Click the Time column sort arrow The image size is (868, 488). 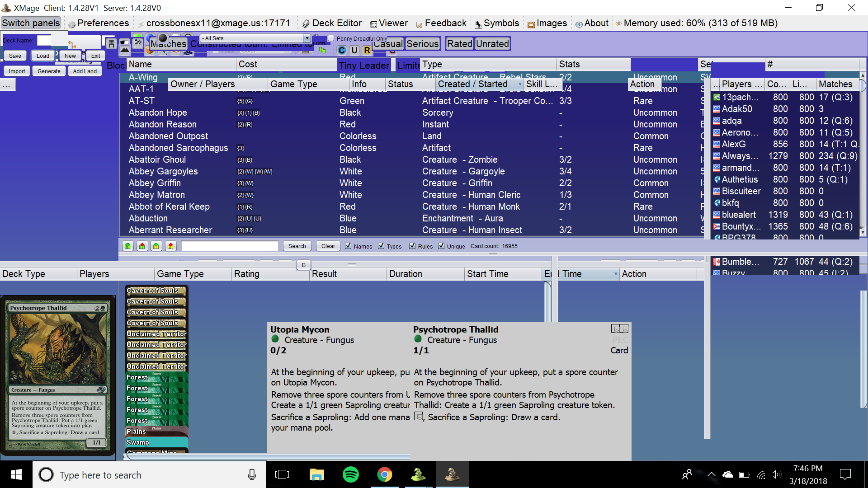[x=615, y=274]
